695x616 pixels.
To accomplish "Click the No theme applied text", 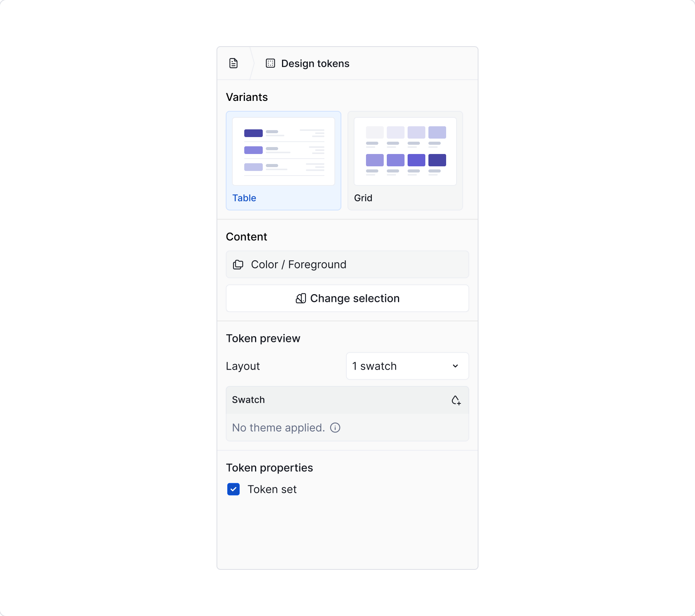I will click(278, 428).
